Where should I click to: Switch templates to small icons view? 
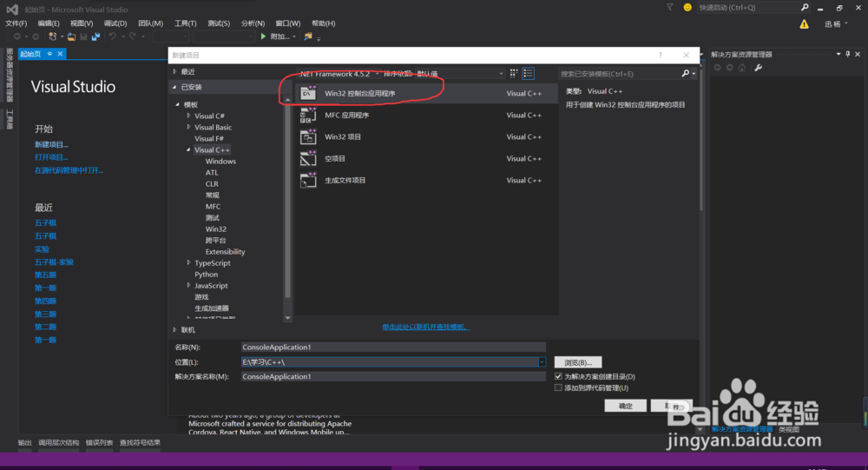point(514,73)
